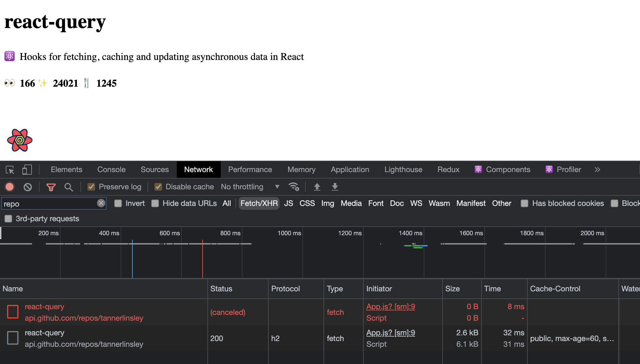The image size is (640, 364).
Task: Click the atom icon beside Profiler tab
Action: click(x=549, y=170)
